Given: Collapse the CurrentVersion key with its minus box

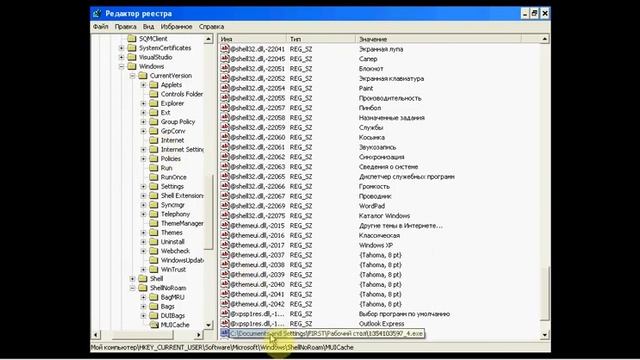Looking at the screenshot, I should 133,76.
